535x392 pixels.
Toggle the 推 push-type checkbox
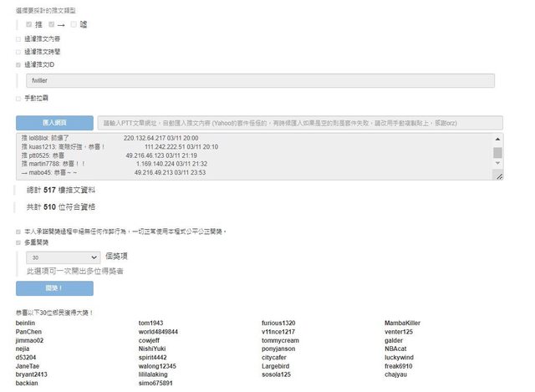(29, 24)
